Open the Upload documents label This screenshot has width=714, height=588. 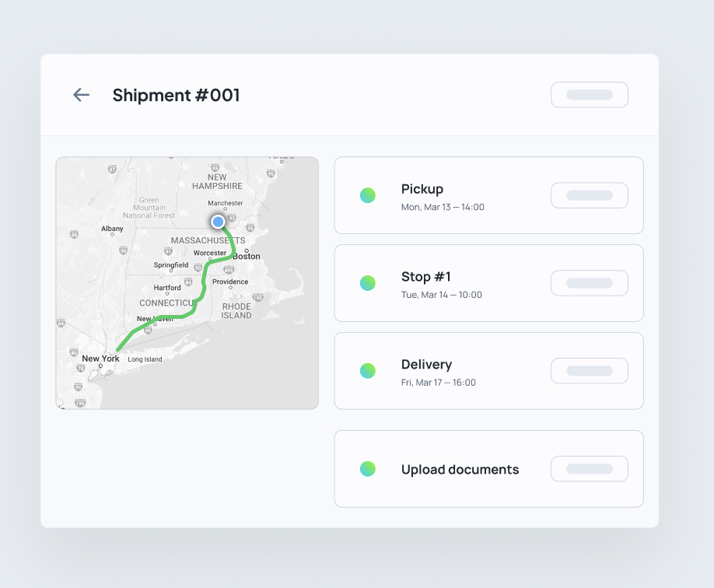pos(460,470)
